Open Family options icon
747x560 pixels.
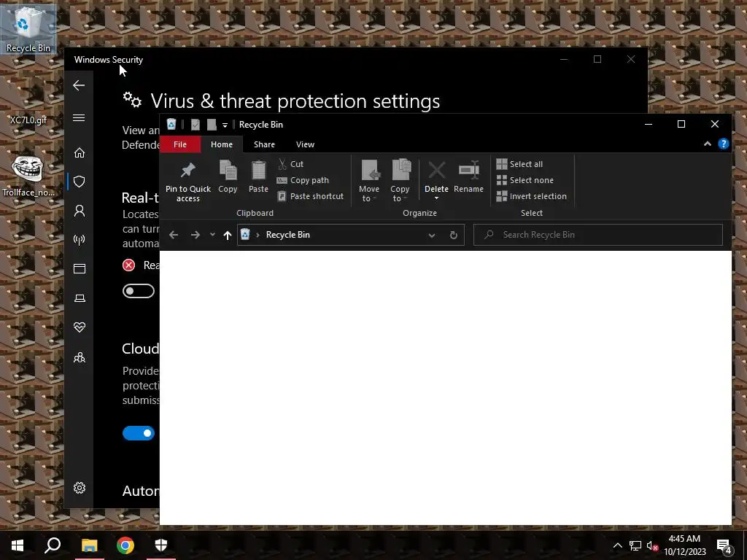79,357
